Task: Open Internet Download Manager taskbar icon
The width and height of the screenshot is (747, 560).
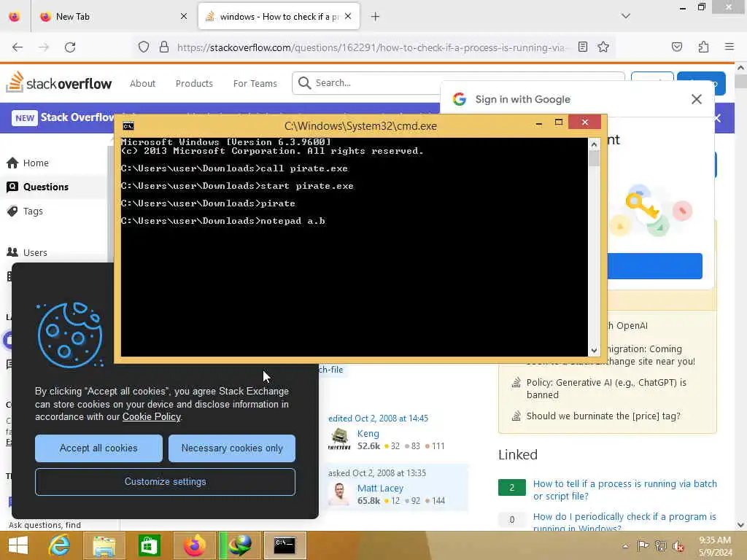Action: [239, 545]
